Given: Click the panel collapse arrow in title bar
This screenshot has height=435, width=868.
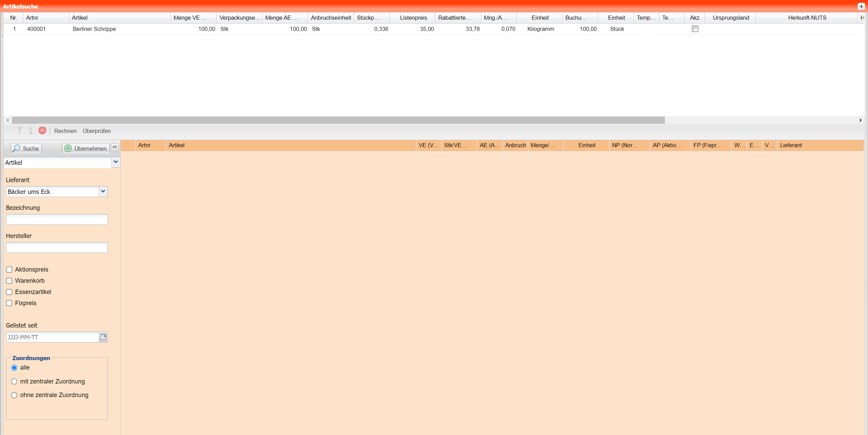Looking at the screenshot, I should tap(861, 6).
